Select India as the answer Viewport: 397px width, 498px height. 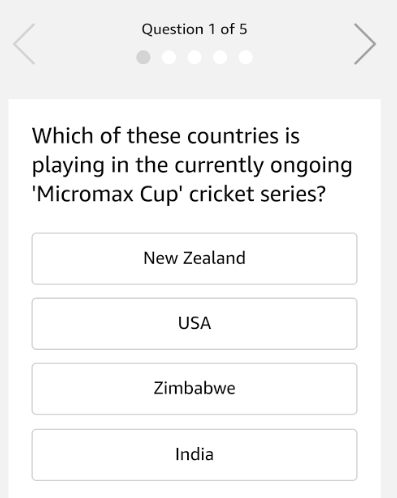194,455
